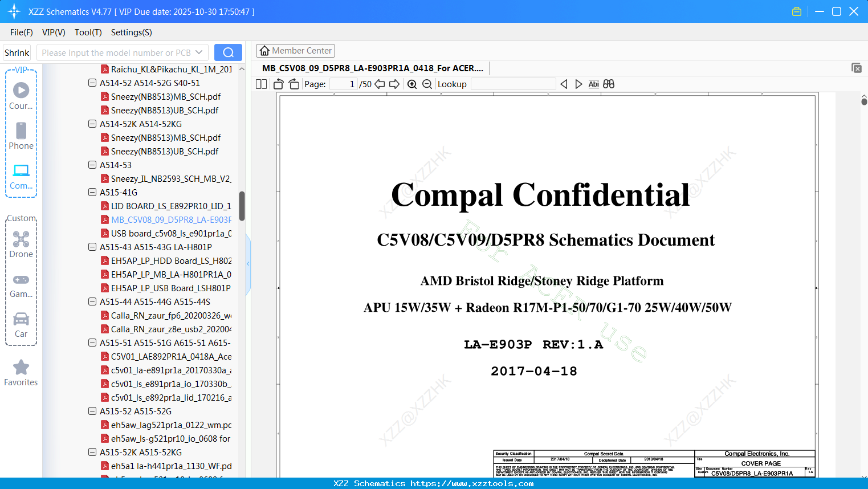
Task: Open c5v01_la-e891pr1a_20170330a file
Action: pos(166,370)
